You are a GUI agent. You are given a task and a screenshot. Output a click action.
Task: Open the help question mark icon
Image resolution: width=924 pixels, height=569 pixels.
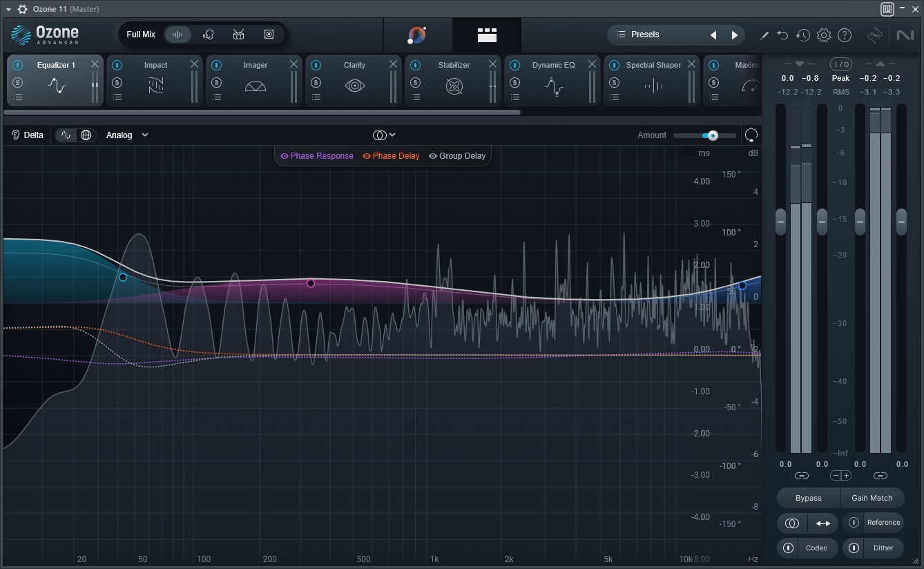(x=845, y=35)
